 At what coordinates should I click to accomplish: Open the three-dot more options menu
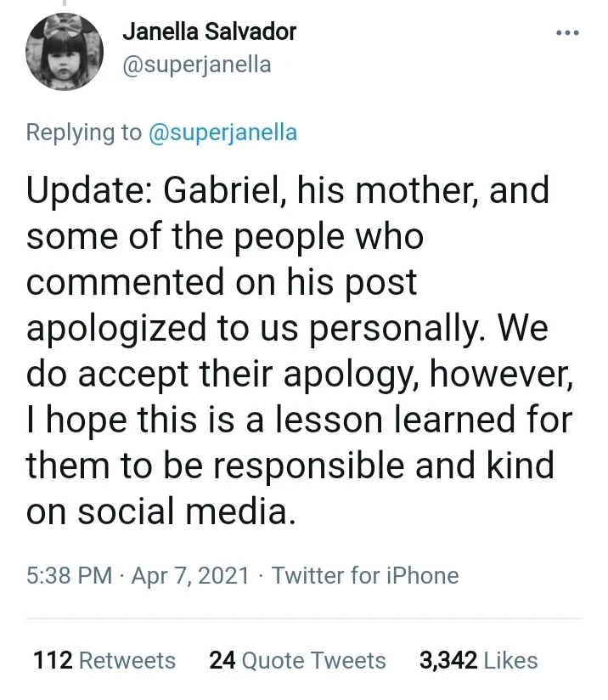566,33
